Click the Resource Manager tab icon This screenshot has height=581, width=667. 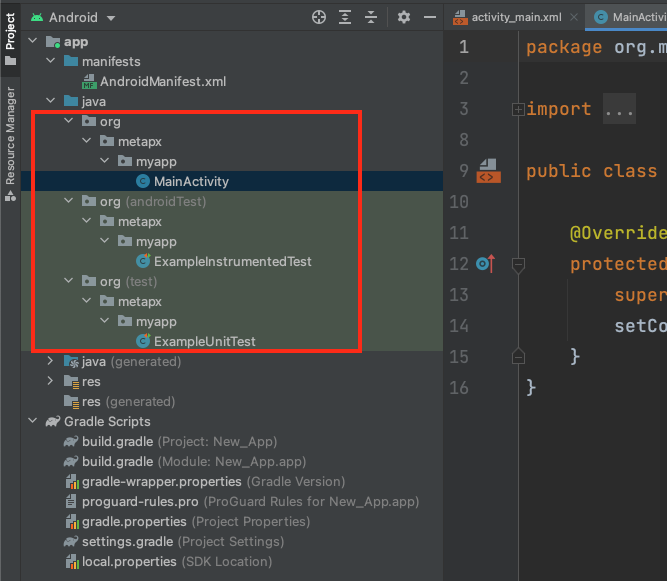(10, 196)
